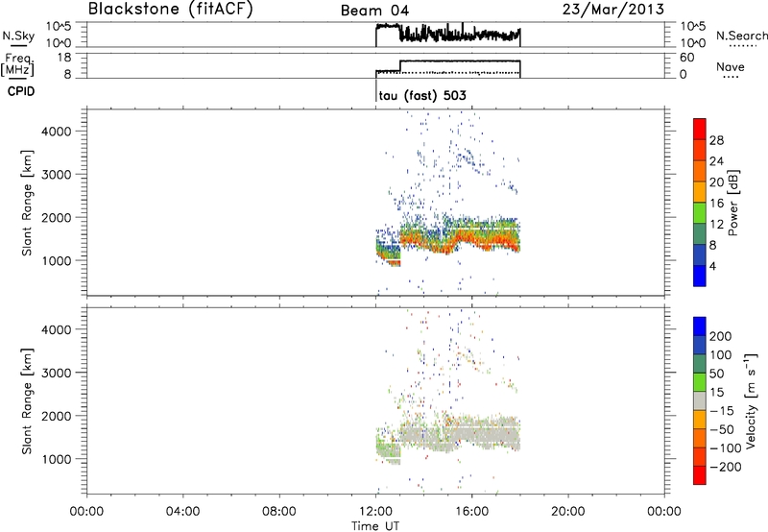The height and width of the screenshot is (532, 768).
Task: Click the power panel 'Slant Range [km]' label
Action: tap(27, 203)
